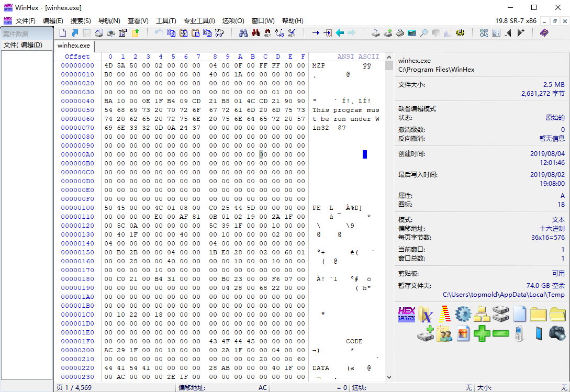Click the blue gear icon in info panel
The height and width of the screenshot is (392, 570).
click(463, 314)
